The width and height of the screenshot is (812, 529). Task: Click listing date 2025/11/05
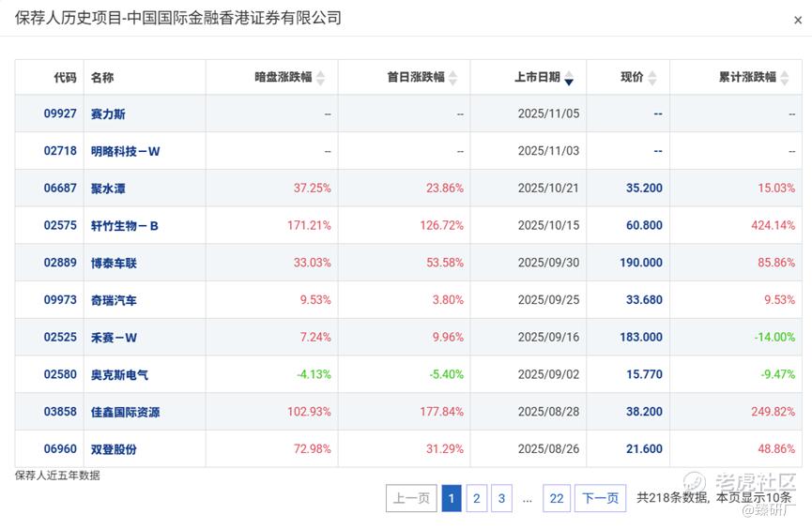click(x=548, y=113)
